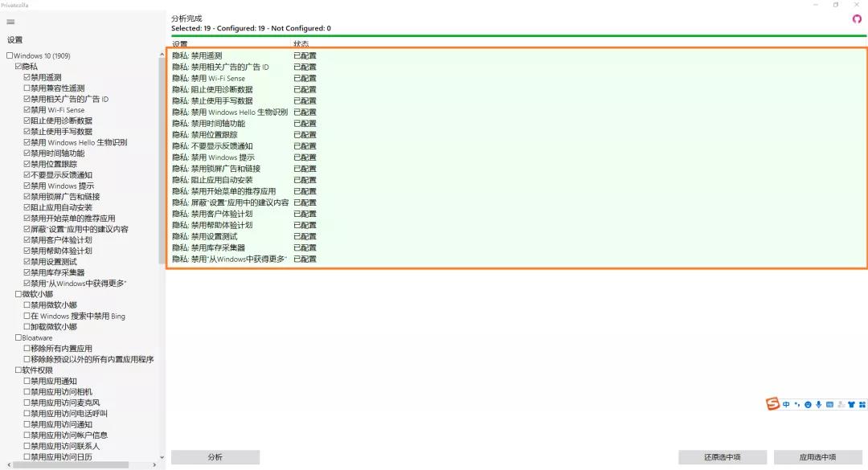Tick the 卸载微软小娜 checkbox

click(x=27, y=326)
